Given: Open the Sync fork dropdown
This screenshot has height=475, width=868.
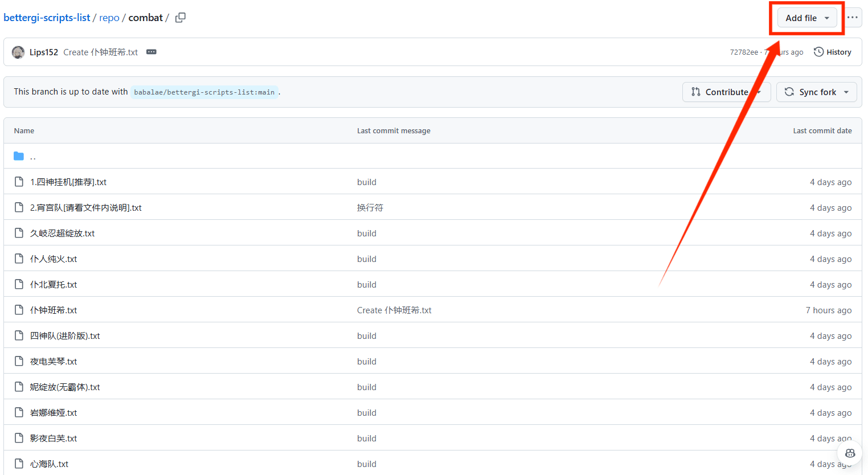Looking at the screenshot, I should [816, 92].
